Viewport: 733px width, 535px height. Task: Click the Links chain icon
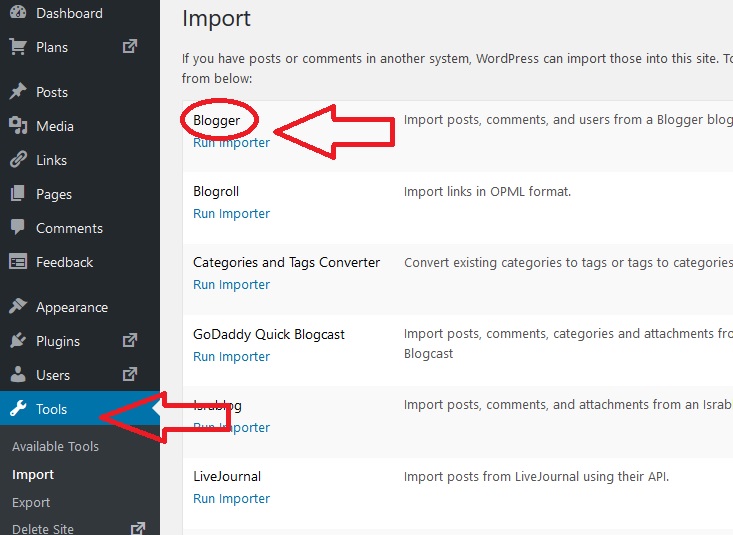pyautogui.click(x=18, y=160)
